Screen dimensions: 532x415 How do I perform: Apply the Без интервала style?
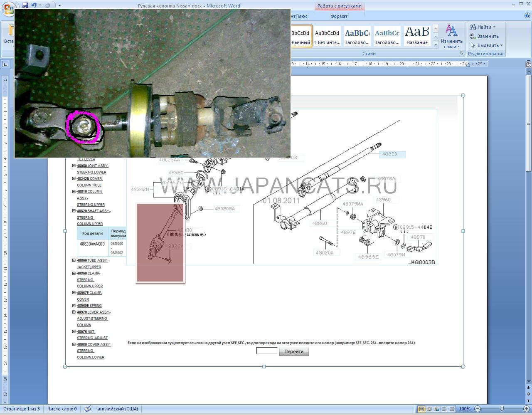coord(327,36)
